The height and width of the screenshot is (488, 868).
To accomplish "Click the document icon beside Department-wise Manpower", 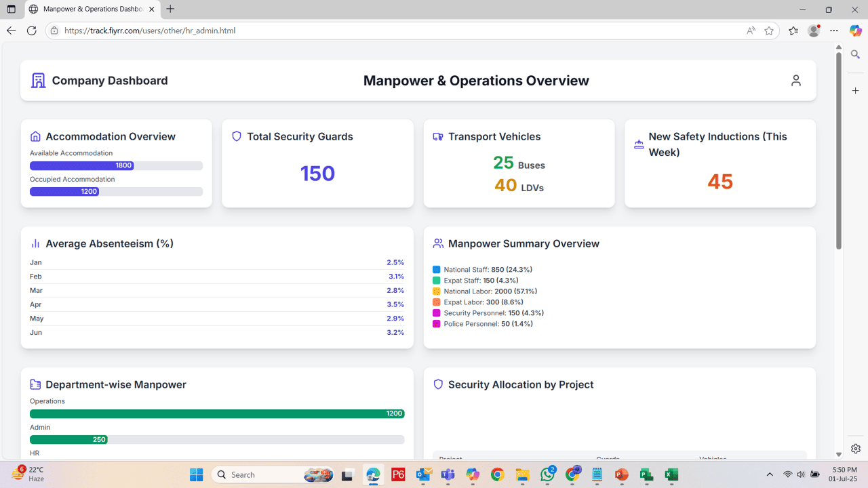I will (x=35, y=384).
